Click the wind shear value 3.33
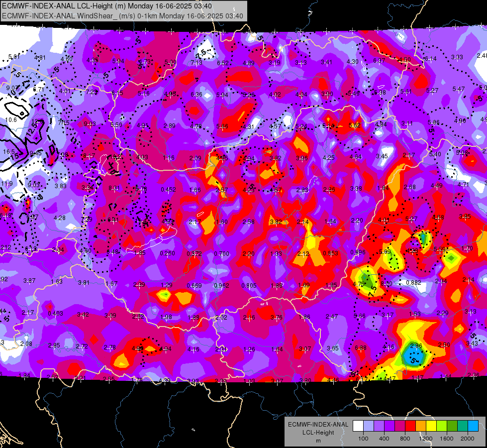 457,57
